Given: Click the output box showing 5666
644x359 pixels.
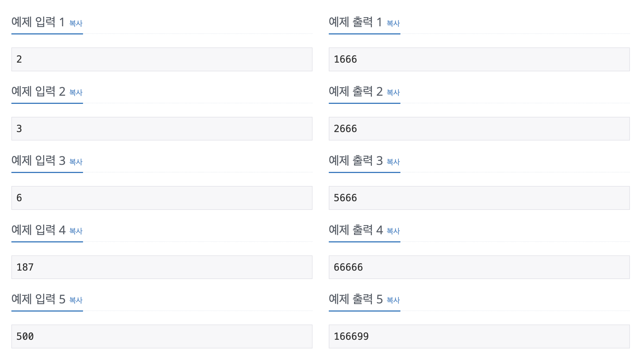Looking at the screenshot, I should coord(479,198).
